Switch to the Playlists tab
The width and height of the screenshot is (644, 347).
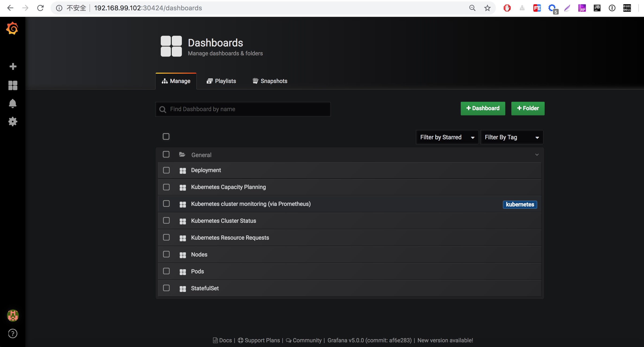click(221, 81)
